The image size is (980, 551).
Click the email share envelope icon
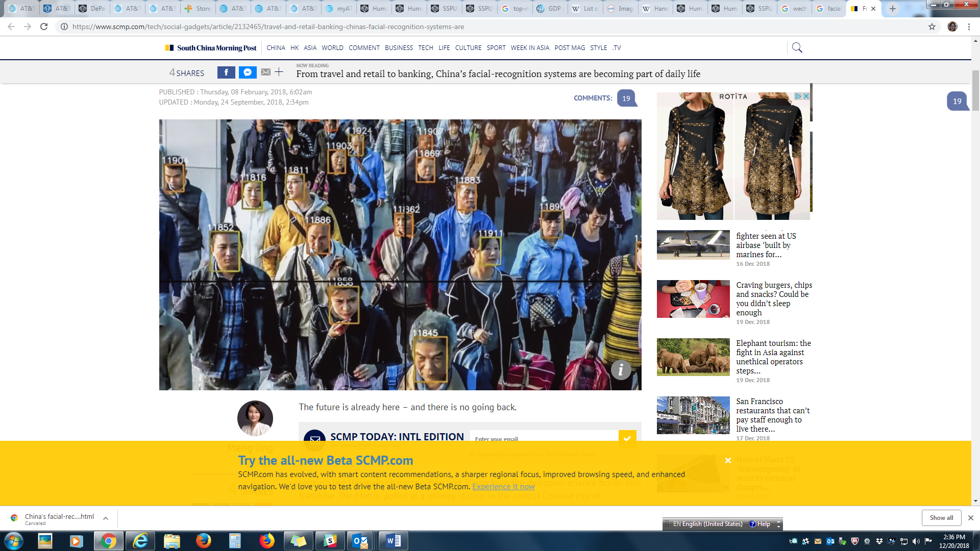[x=266, y=72]
